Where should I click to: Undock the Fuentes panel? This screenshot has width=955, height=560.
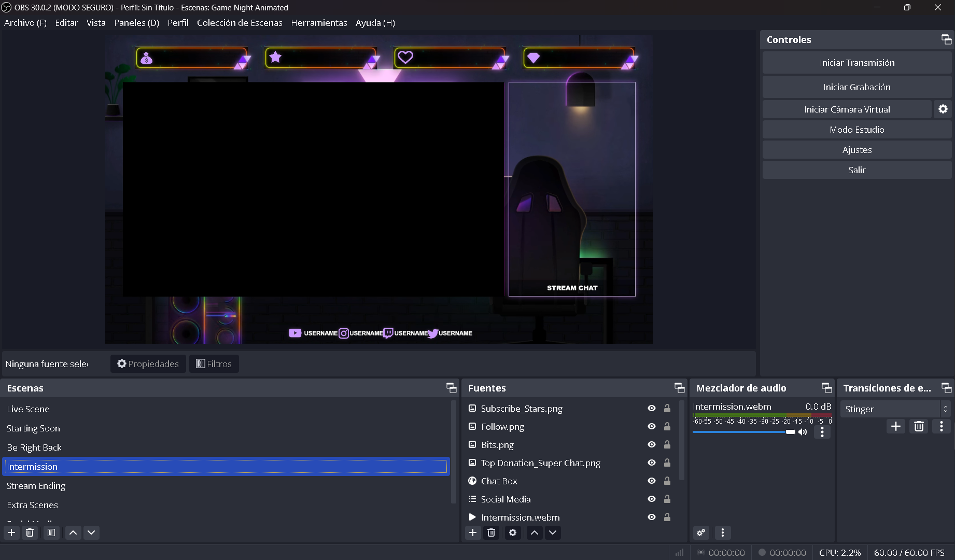pos(679,388)
